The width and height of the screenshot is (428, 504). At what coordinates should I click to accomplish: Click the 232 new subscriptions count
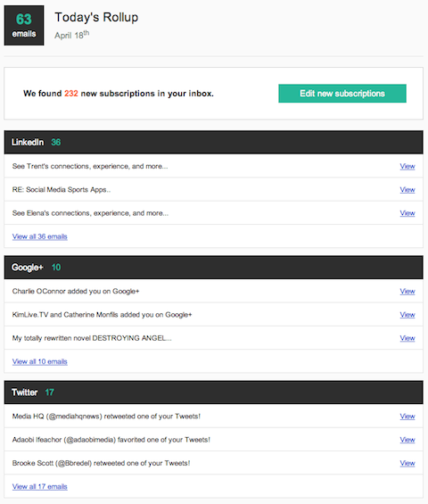(x=71, y=94)
